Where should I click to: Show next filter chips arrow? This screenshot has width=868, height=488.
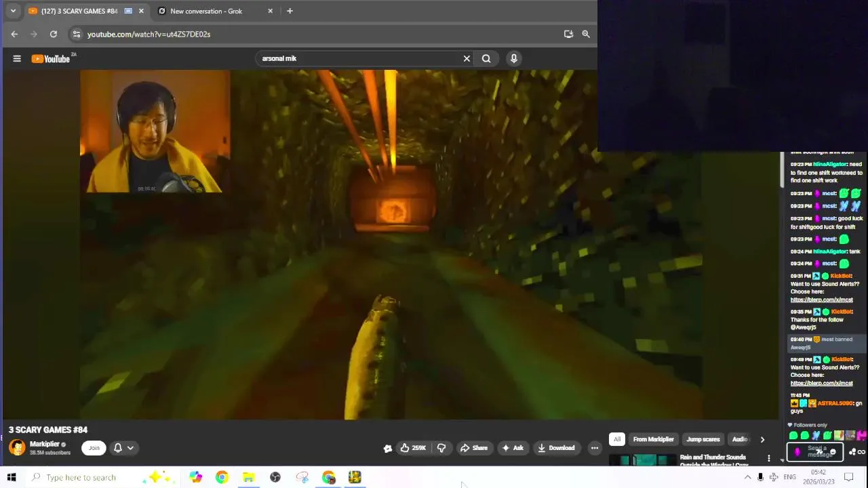click(x=762, y=439)
